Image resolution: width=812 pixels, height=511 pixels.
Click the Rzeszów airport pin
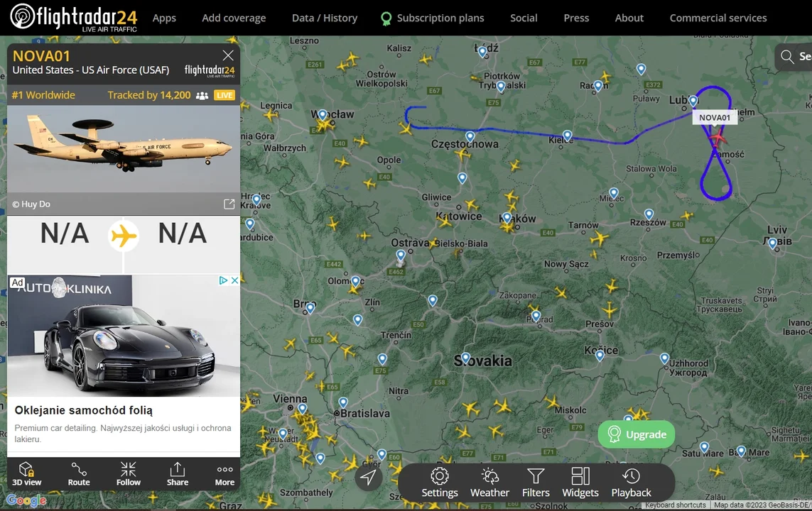[x=649, y=214]
